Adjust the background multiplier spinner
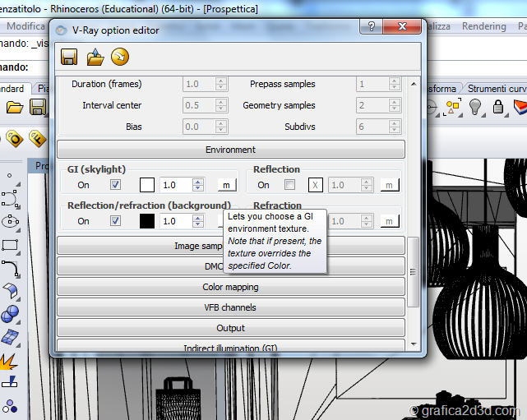The width and height of the screenshot is (527, 420). point(198,221)
